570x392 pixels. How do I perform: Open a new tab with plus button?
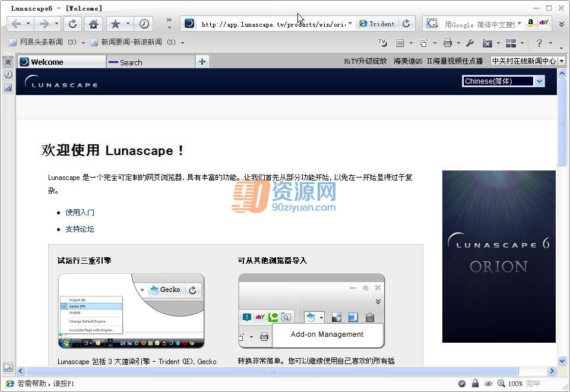point(202,62)
